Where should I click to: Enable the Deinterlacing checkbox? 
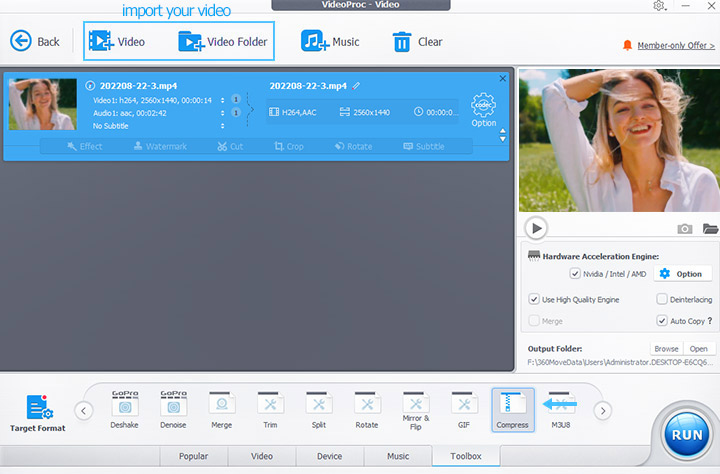662,299
